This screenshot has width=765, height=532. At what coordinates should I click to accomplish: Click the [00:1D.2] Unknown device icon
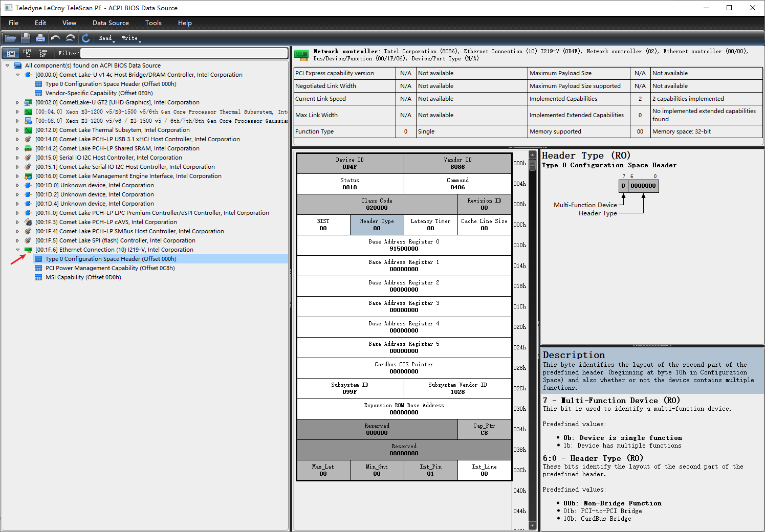(28, 194)
